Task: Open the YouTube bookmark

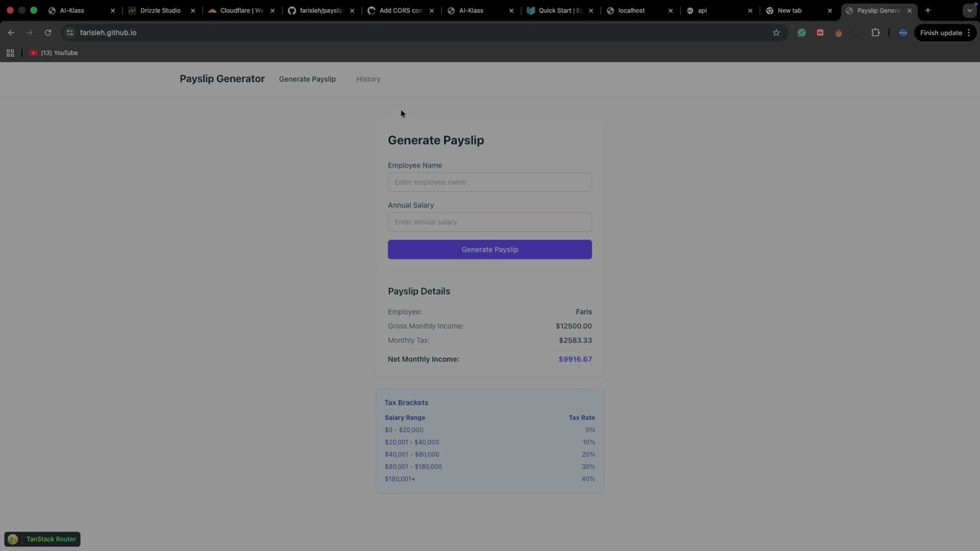Action: pyautogui.click(x=54, y=53)
